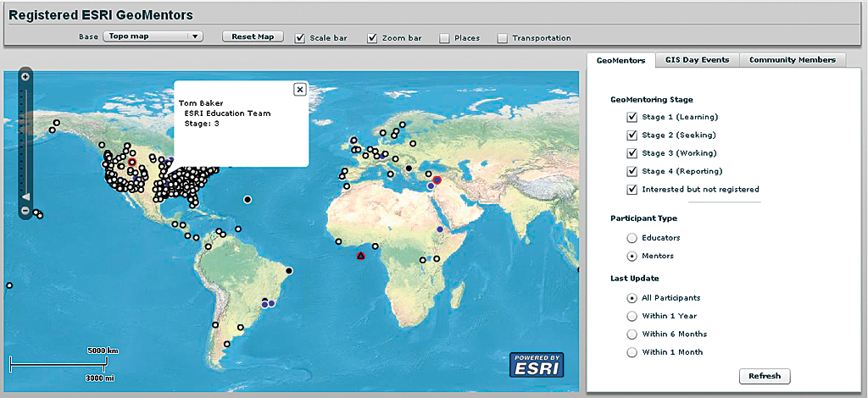Select the Educators radio button
Viewport: 868px width, 398px height.
[632, 238]
